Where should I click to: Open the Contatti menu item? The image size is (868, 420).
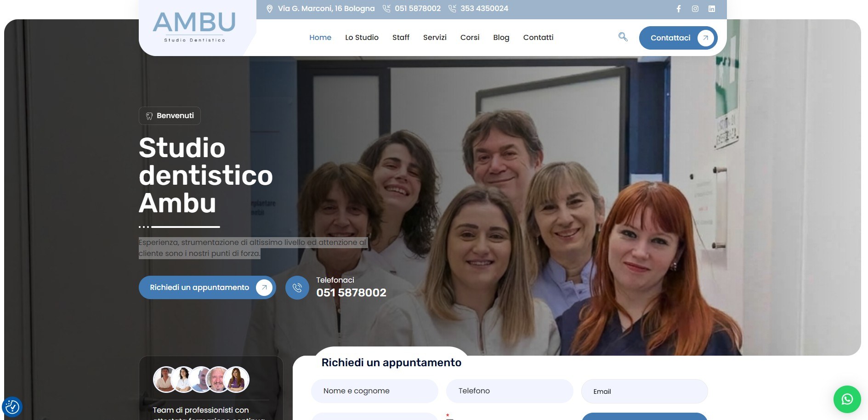click(538, 38)
